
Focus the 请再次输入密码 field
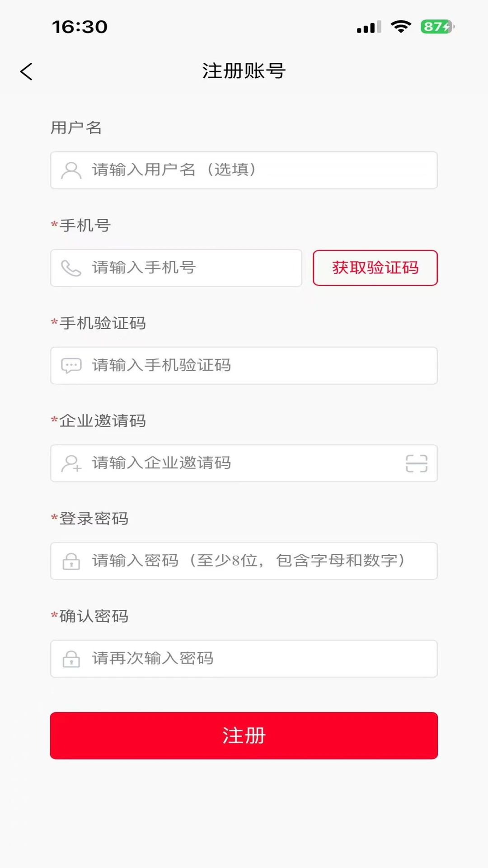(x=244, y=658)
